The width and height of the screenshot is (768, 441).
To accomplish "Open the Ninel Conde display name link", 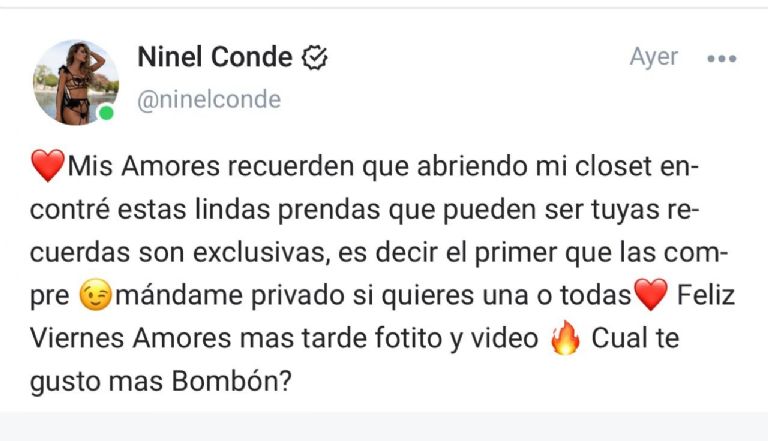I will pyautogui.click(x=215, y=57).
